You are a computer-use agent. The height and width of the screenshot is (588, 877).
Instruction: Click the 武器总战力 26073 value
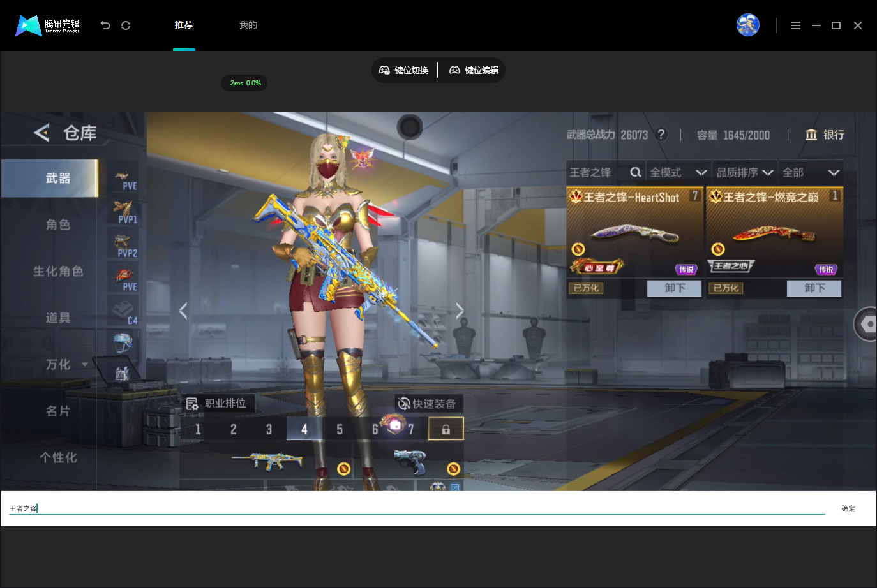(x=634, y=135)
